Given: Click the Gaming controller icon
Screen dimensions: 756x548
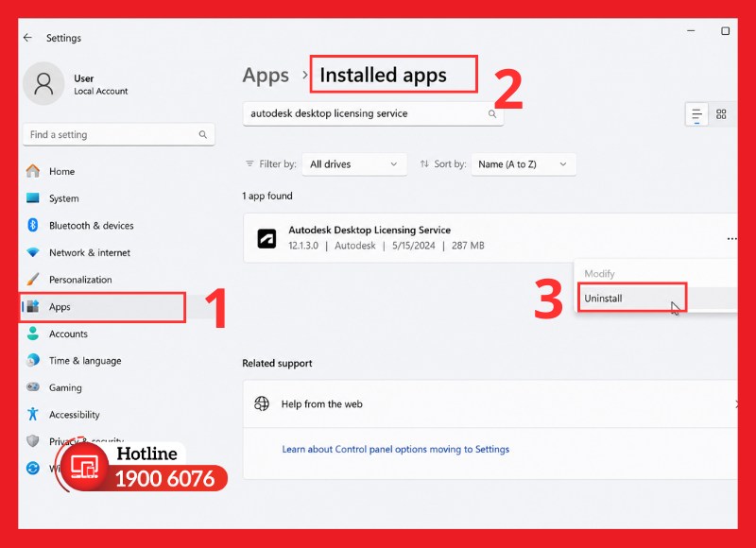Looking at the screenshot, I should 33,387.
